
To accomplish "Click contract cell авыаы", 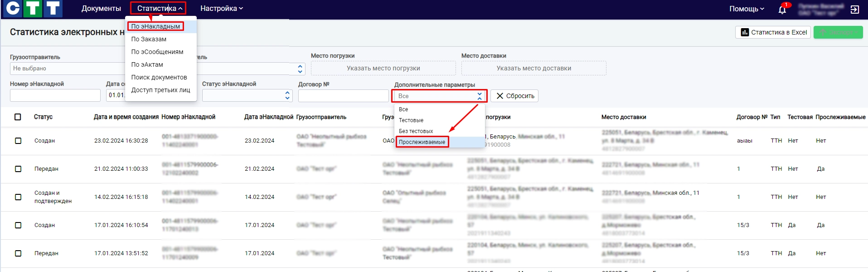I will coord(745,141).
